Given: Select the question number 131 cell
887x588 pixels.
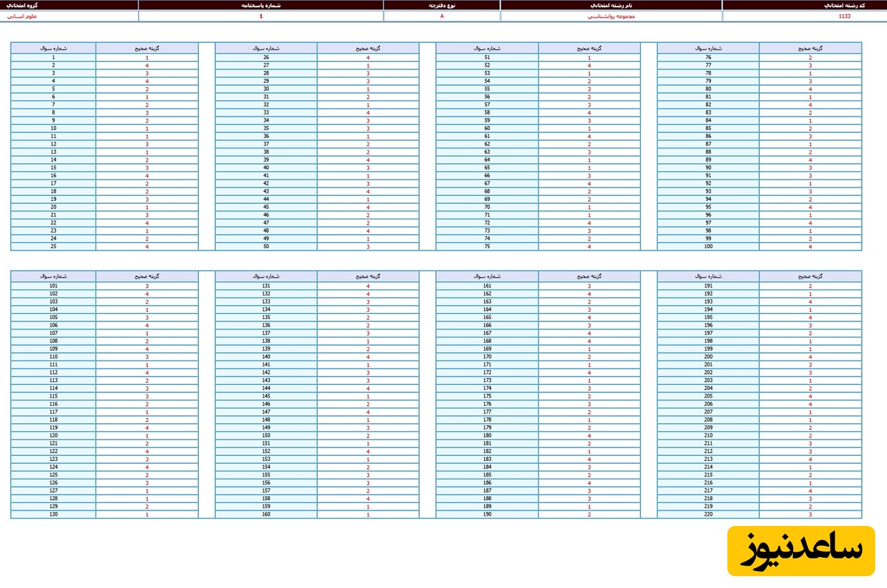Looking at the screenshot, I should tap(266, 286).
